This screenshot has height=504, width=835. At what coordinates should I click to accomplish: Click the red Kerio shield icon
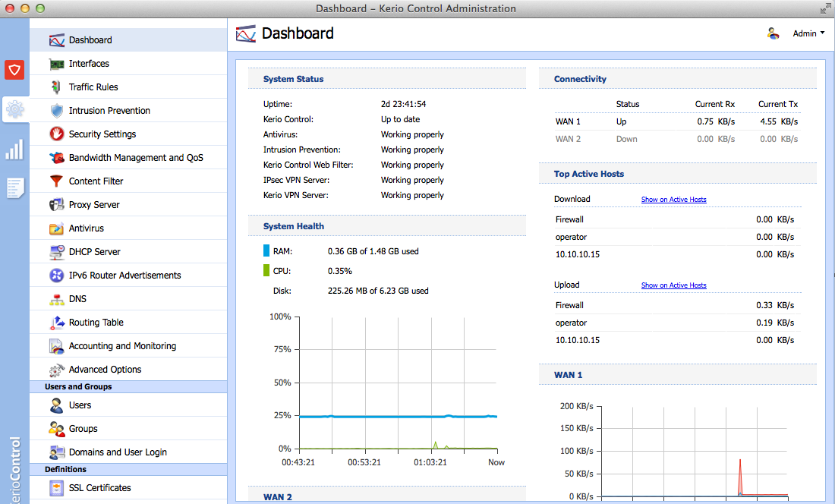[x=14, y=70]
